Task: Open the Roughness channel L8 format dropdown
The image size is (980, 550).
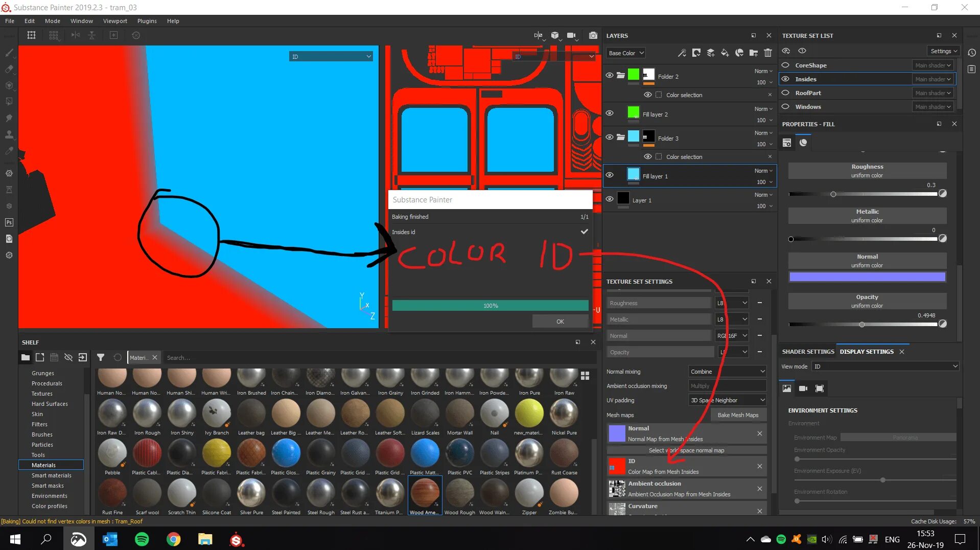Action: 732,303
